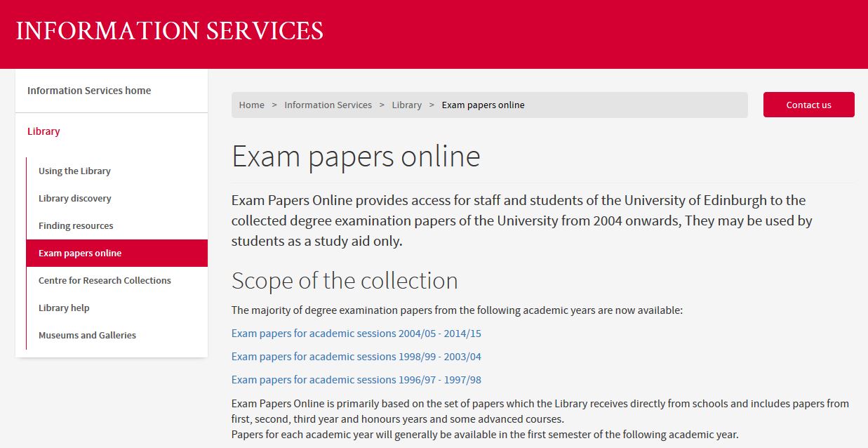Screen dimensions: 868x448
Task: Open Finding resources in sidebar
Action: tap(76, 225)
